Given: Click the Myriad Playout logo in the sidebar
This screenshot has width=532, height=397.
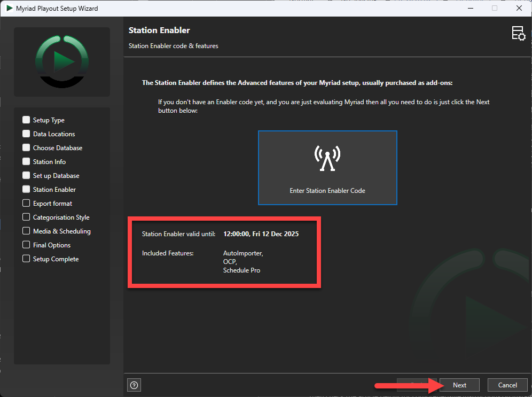Looking at the screenshot, I should (62, 62).
